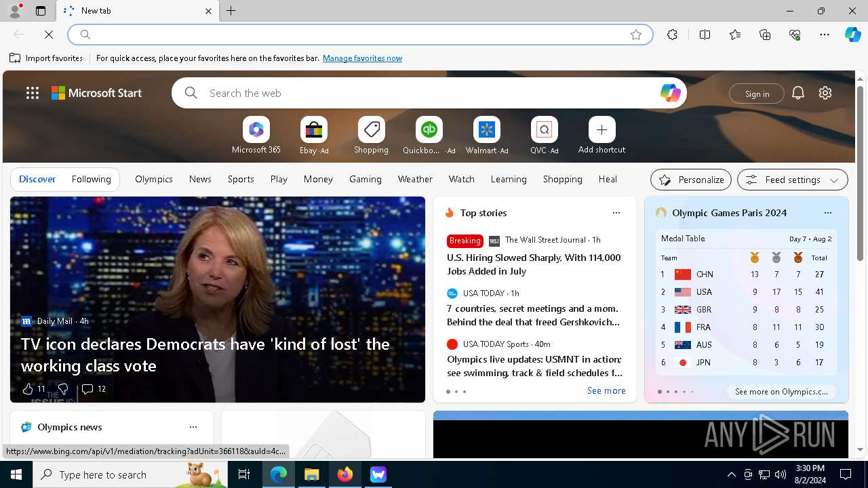
Task: Open Olympic Games card more options
Action: pyautogui.click(x=828, y=213)
